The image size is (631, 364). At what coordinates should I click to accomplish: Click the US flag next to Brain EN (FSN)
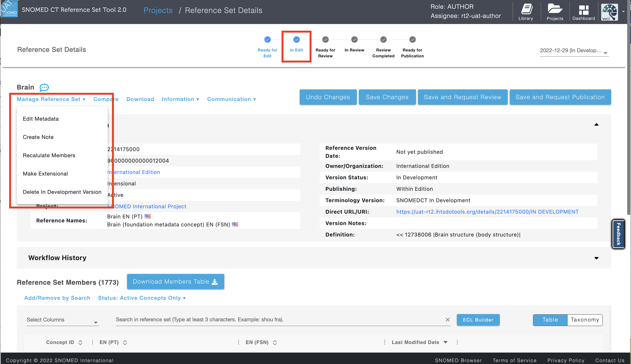(x=235, y=224)
